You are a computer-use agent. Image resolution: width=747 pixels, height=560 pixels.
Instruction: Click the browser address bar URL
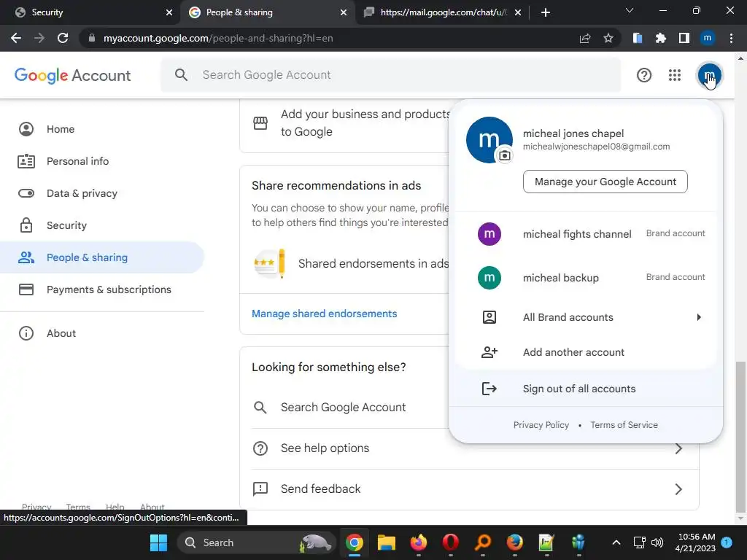[218, 38]
